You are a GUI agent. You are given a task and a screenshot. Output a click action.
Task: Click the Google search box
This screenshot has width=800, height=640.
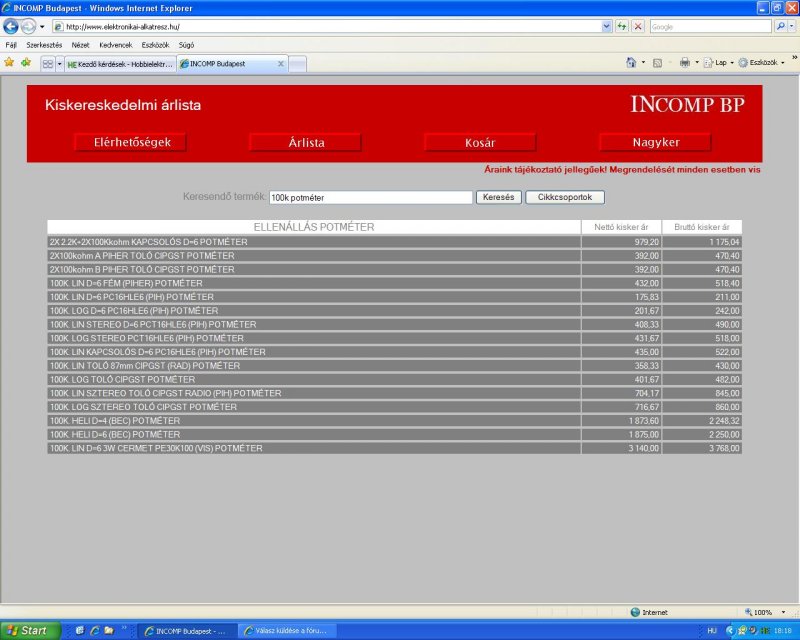click(710, 27)
